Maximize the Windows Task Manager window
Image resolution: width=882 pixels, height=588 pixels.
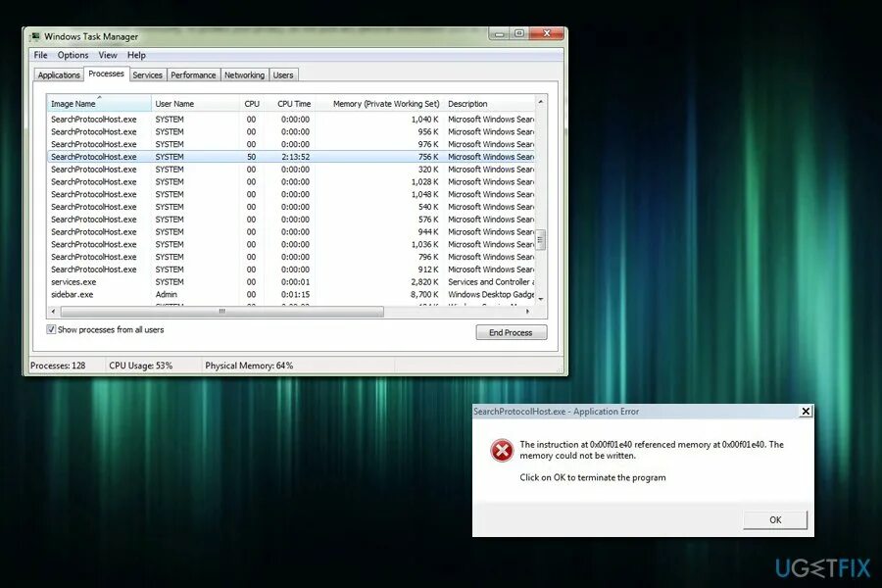(x=519, y=33)
